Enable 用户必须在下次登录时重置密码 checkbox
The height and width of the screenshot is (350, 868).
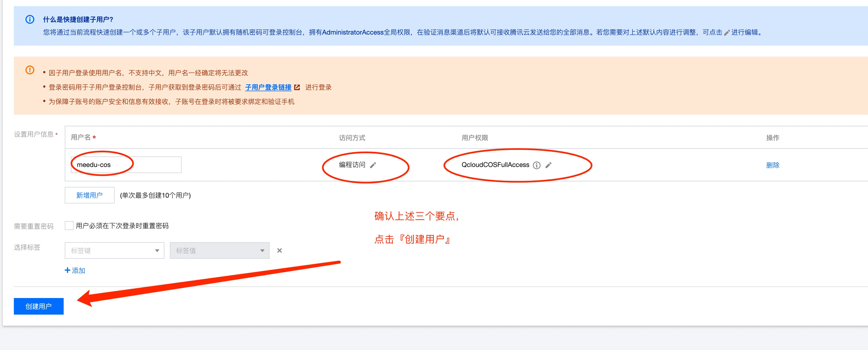click(69, 226)
